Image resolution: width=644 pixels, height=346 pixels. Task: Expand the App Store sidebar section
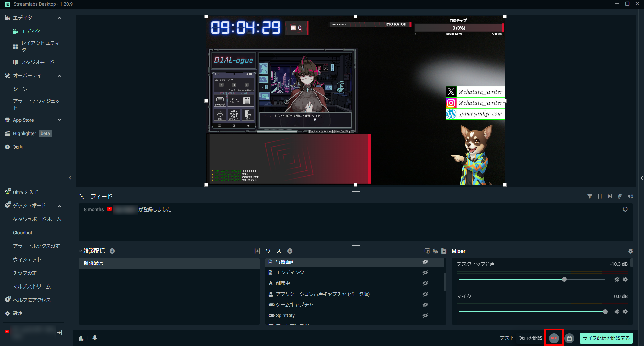(x=59, y=120)
